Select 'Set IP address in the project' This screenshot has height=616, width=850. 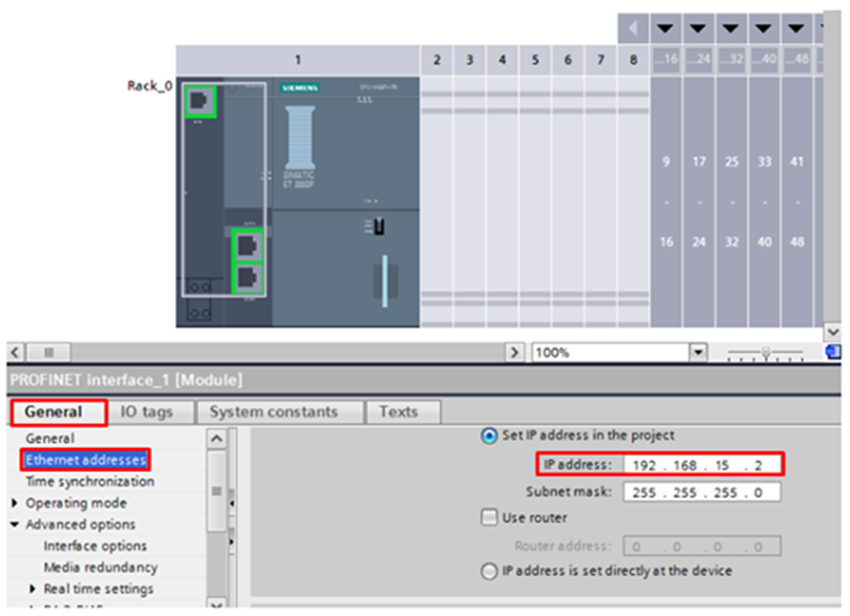coord(487,435)
